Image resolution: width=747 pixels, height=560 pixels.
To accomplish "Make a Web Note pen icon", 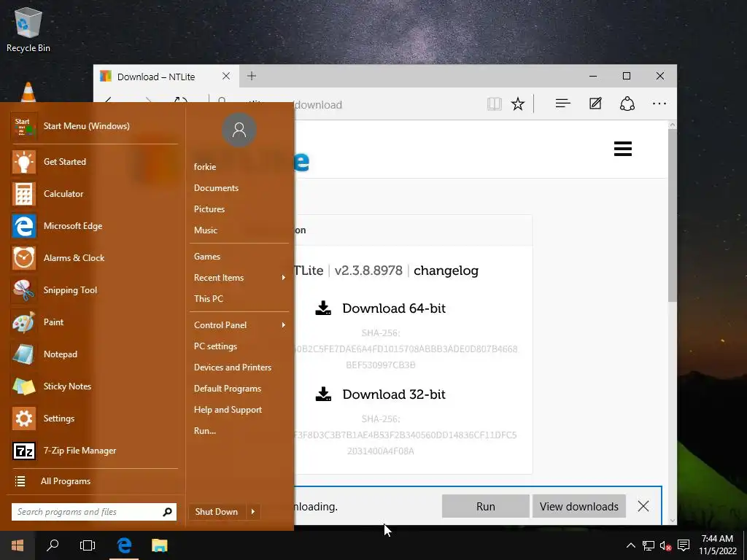I will coord(595,104).
